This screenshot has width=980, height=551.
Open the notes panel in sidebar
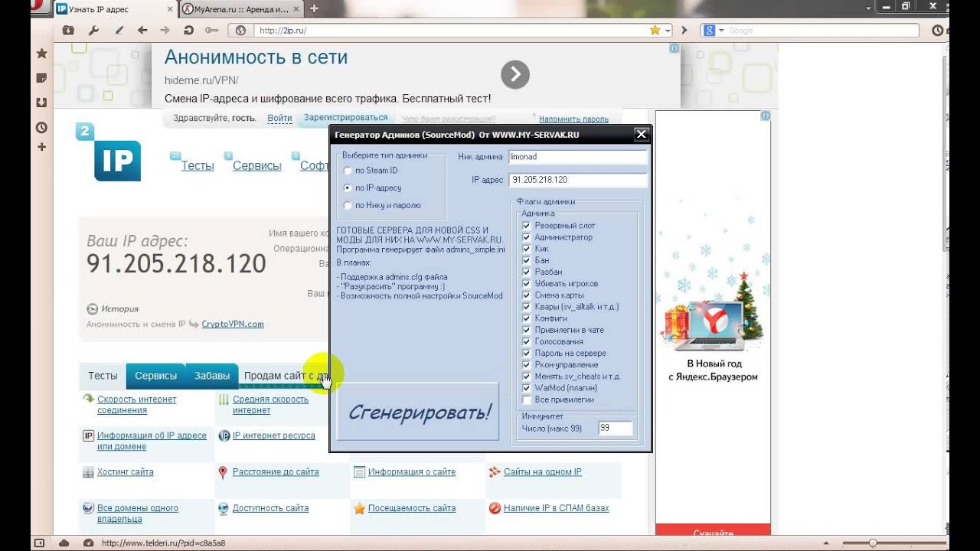click(x=41, y=78)
